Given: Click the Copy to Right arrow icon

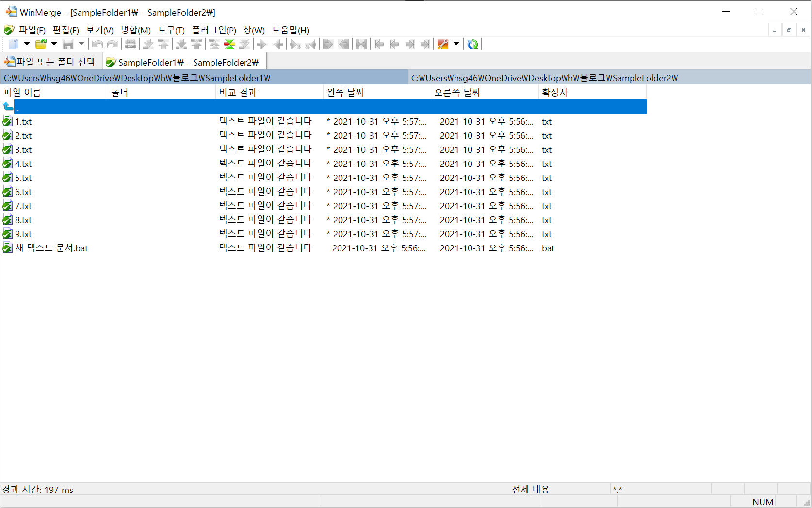Looking at the screenshot, I should click(x=262, y=44).
